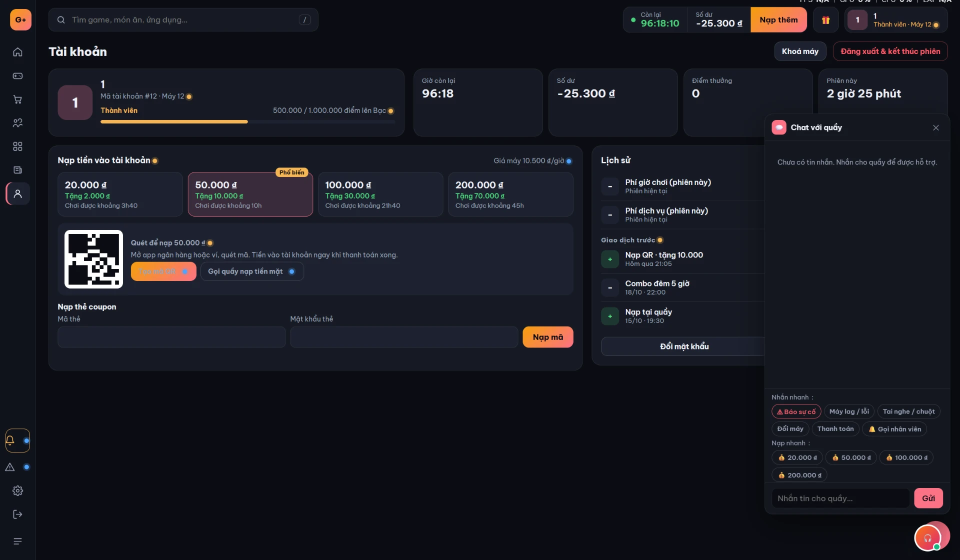
Task: Select the 200.000 đ top-up package
Action: [x=510, y=194]
